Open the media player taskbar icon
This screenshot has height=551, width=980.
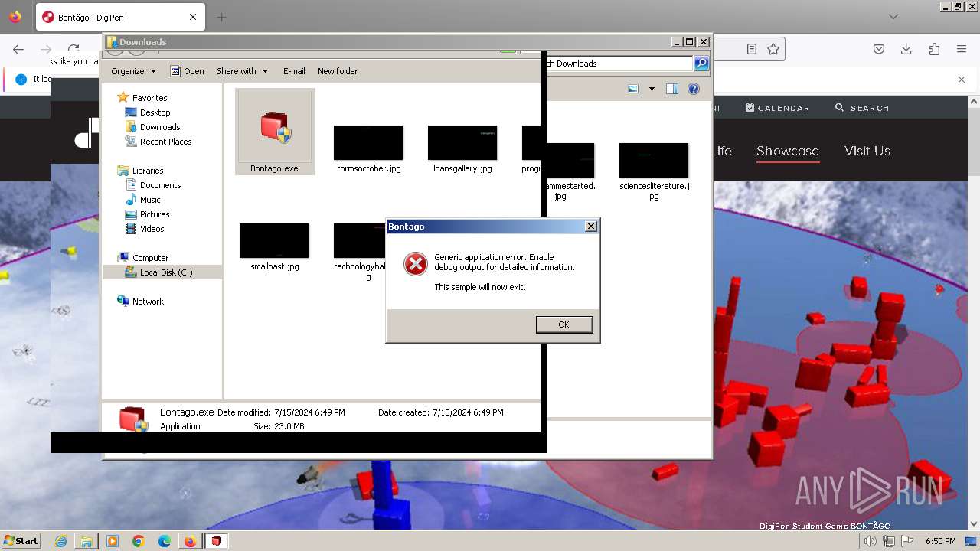tap(113, 541)
